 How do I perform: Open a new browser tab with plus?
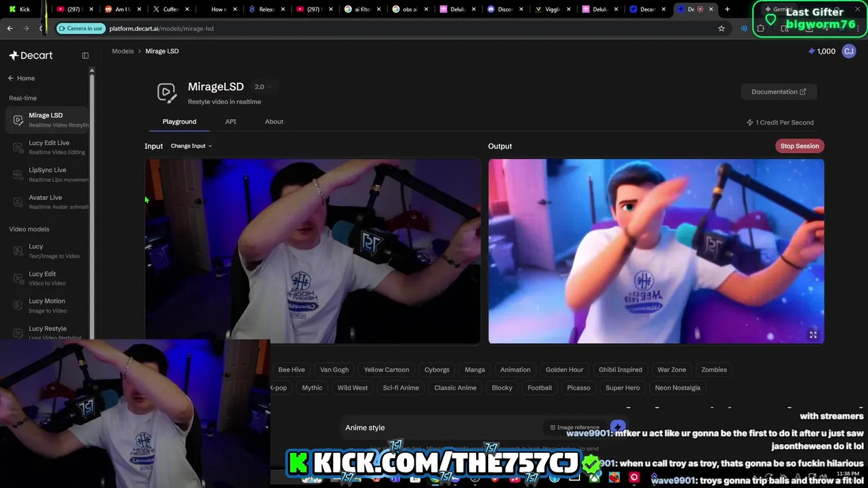[x=727, y=9]
